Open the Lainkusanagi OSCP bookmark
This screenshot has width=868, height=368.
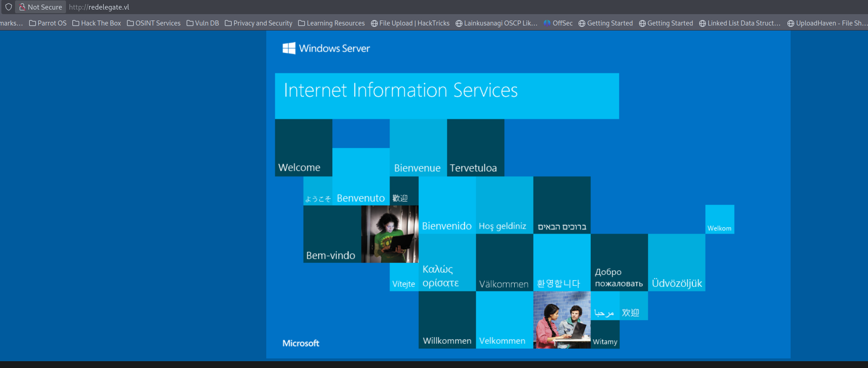click(497, 23)
